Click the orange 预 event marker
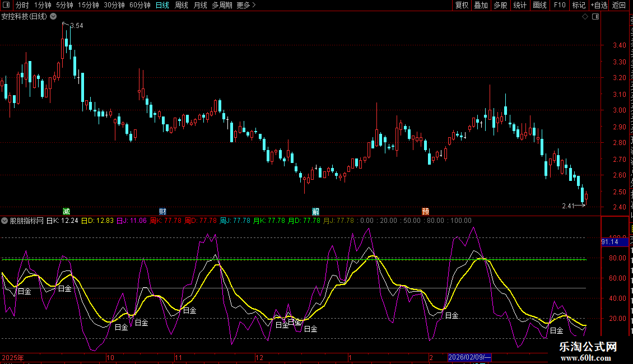Image resolution: width=633 pixels, height=364 pixels. click(x=426, y=211)
